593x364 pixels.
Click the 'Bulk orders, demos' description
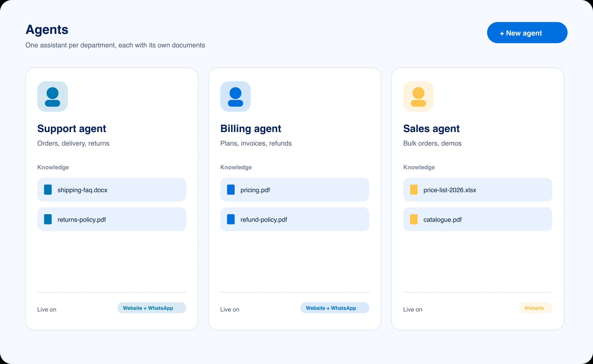pyautogui.click(x=432, y=143)
